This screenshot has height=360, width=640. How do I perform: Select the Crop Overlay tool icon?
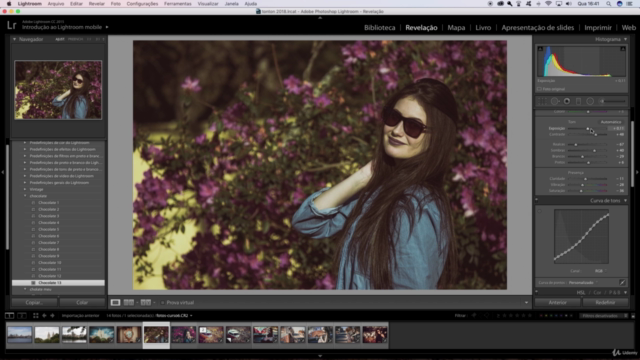(x=542, y=101)
